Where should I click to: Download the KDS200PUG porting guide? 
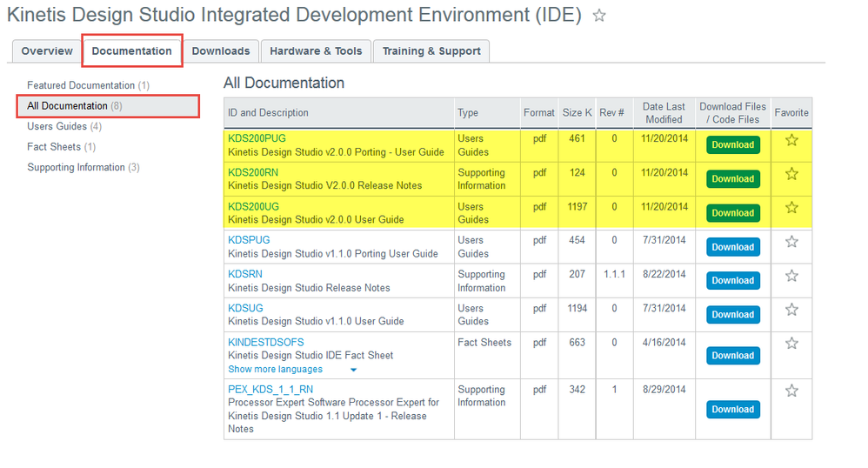(x=732, y=145)
